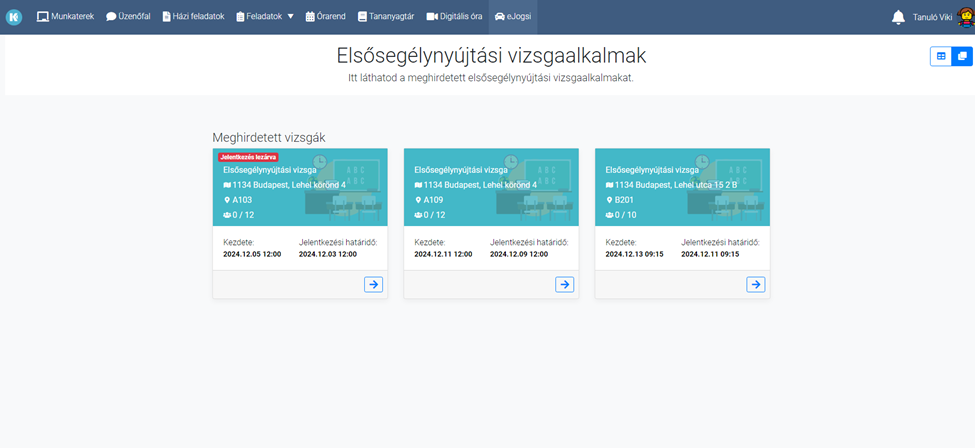The image size is (975, 448).
Task: Open notifications bell icon
Action: click(x=898, y=17)
